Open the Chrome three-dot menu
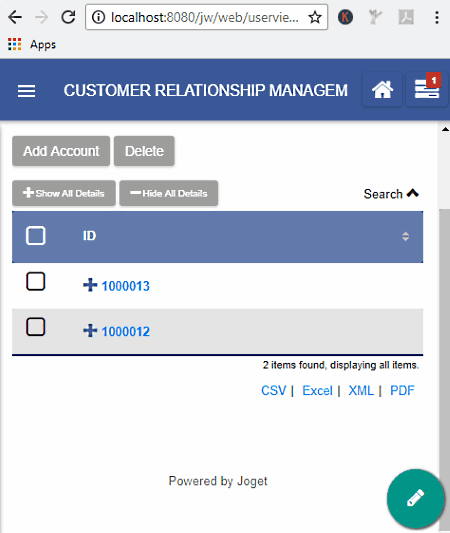The height and width of the screenshot is (533, 450). tap(437, 17)
